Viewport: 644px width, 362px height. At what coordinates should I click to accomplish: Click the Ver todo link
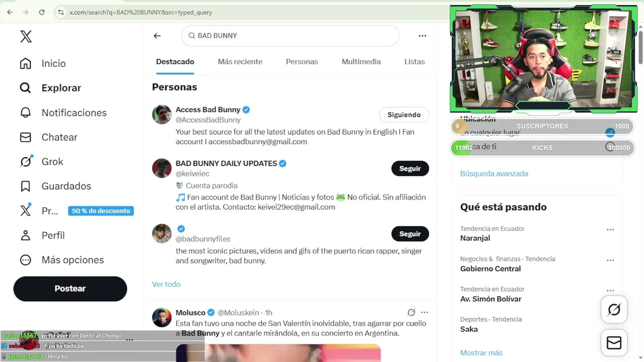click(166, 284)
